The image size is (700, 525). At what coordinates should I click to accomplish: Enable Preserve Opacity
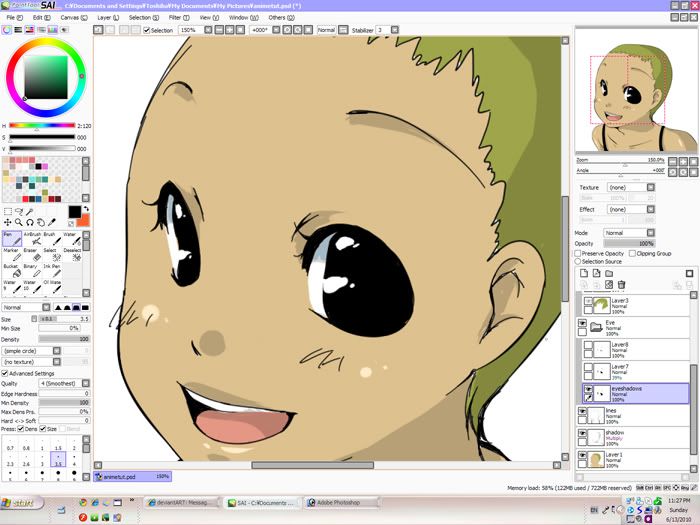[x=578, y=253]
